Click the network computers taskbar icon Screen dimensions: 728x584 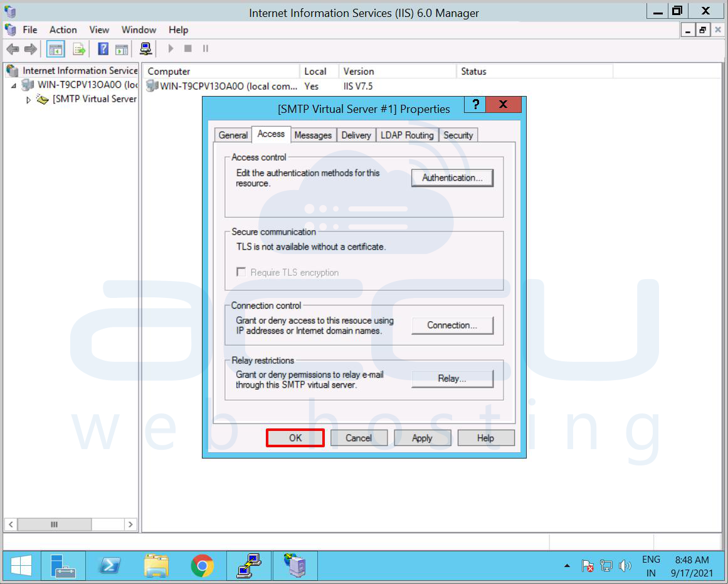[x=250, y=566]
